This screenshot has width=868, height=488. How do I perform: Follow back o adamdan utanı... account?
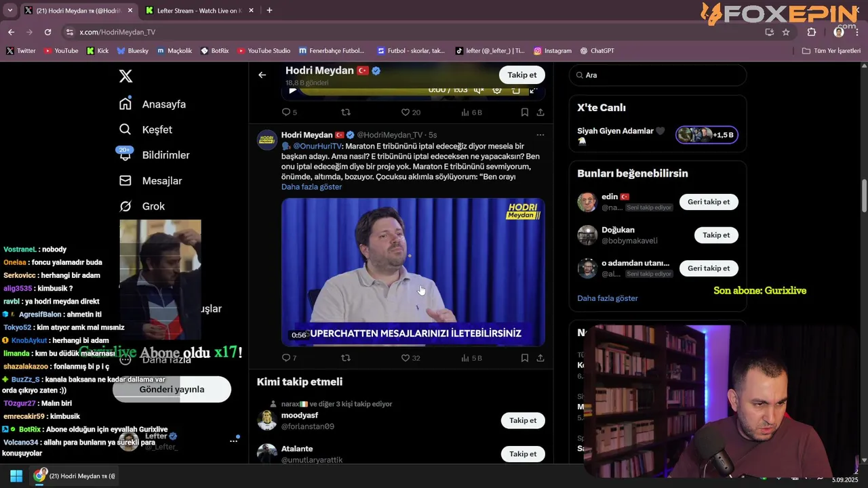(709, 268)
